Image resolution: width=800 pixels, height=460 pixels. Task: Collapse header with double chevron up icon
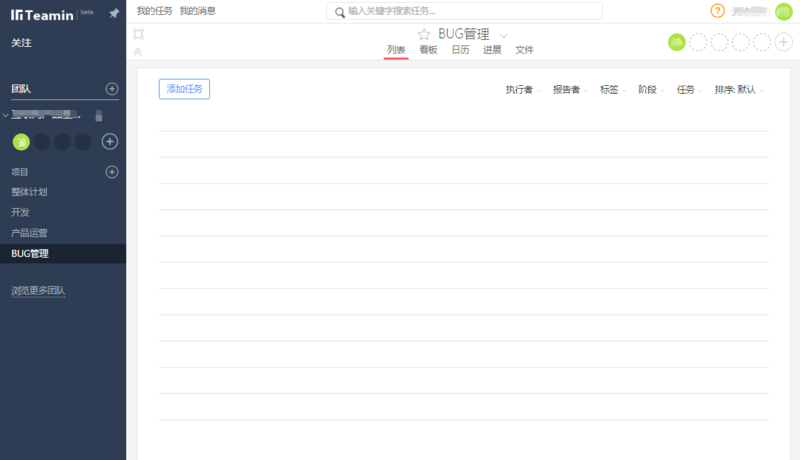(138, 52)
